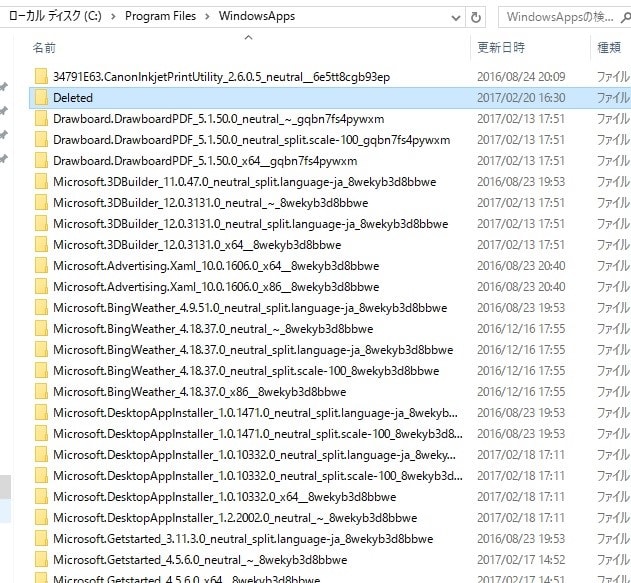The image size is (631, 583).
Task: Click folder icon of 3DBuilder_12.0.3131.0_x64 row
Action: [x=41, y=245]
